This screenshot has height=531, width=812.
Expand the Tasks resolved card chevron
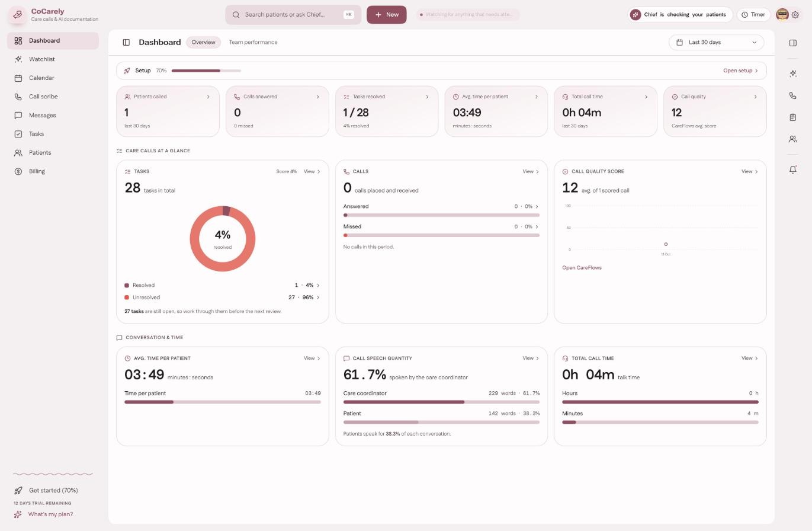pyautogui.click(x=427, y=97)
